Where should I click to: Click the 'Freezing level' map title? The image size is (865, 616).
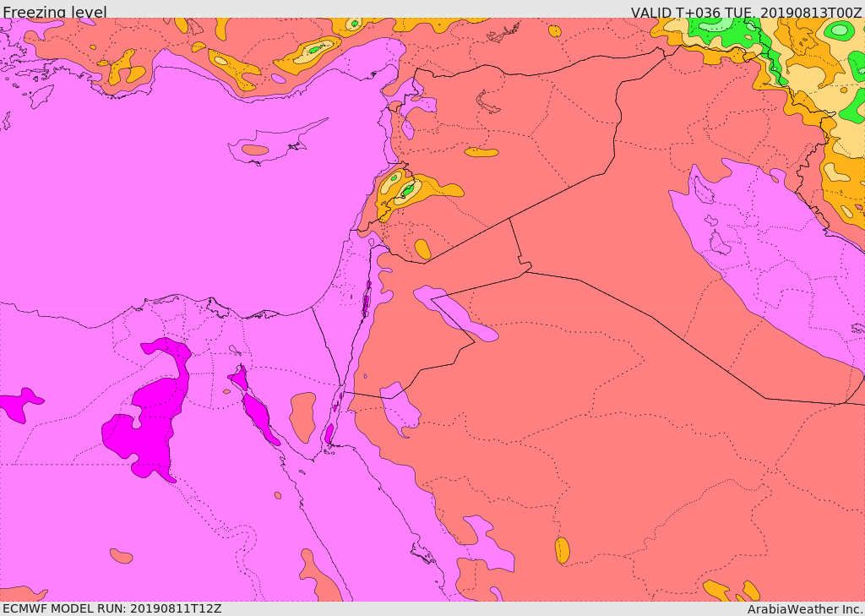coord(55,12)
